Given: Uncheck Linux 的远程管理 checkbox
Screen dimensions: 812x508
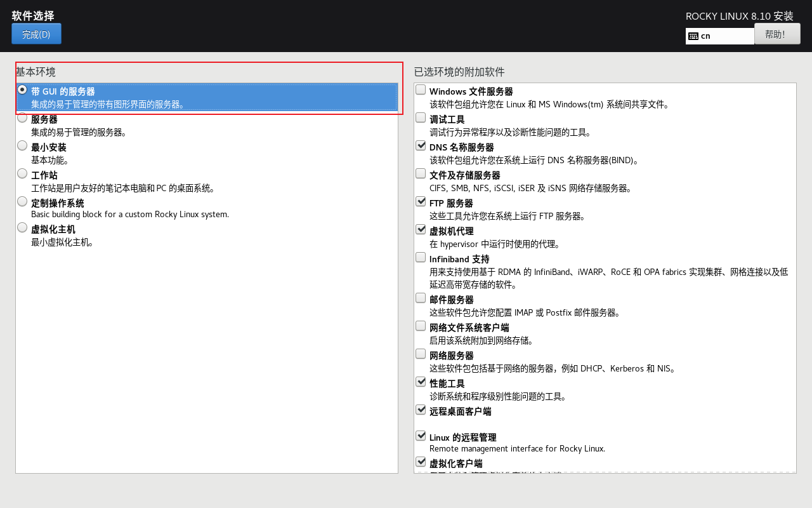Looking at the screenshot, I should pos(421,436).
